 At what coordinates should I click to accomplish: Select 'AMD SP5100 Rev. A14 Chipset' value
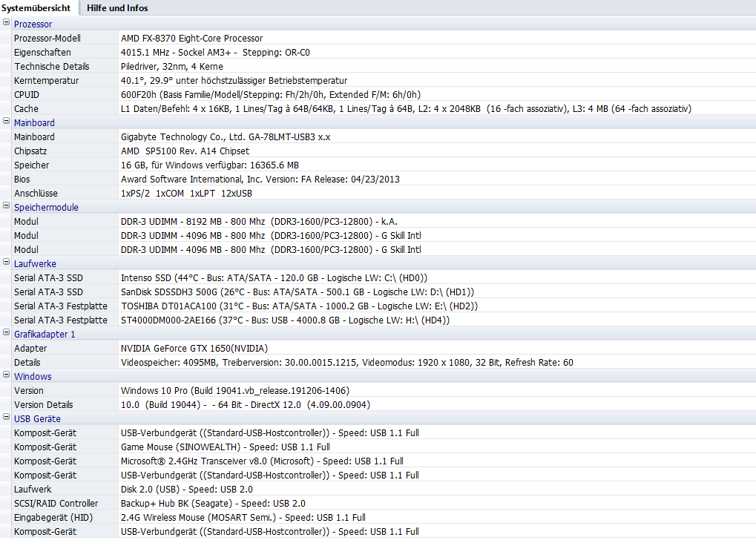coord(185,151)
